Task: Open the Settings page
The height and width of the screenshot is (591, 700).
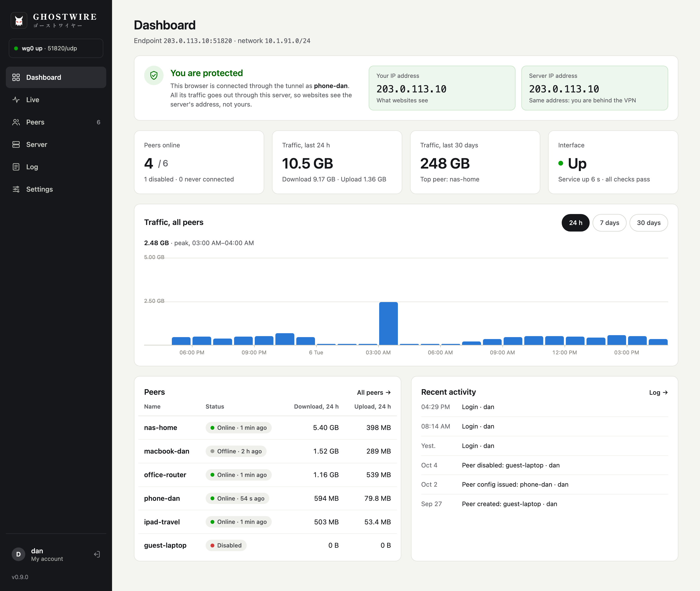Action: pyautogui.click(x=56, y=189)
